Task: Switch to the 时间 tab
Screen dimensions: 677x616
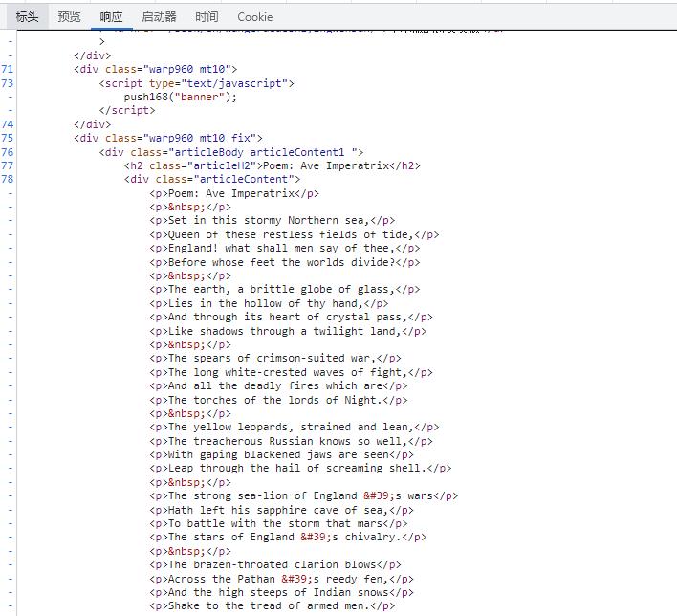Action: click(207, 17)
